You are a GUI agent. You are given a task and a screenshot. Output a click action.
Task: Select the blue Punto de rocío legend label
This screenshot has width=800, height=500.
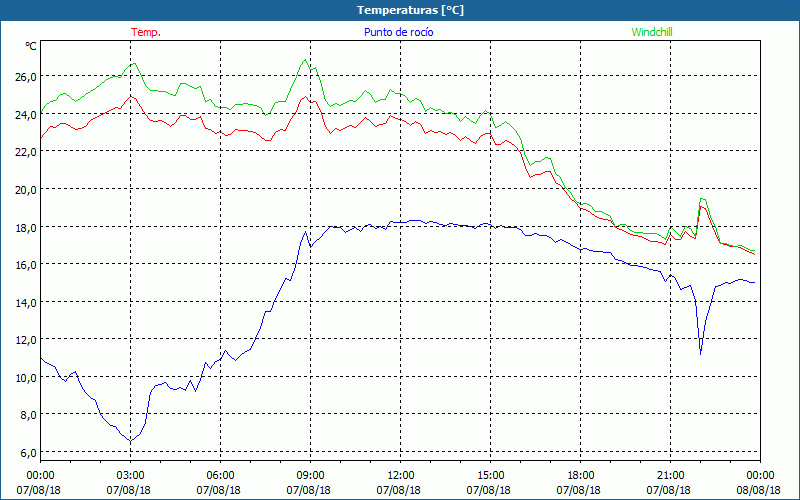(398, 32)
